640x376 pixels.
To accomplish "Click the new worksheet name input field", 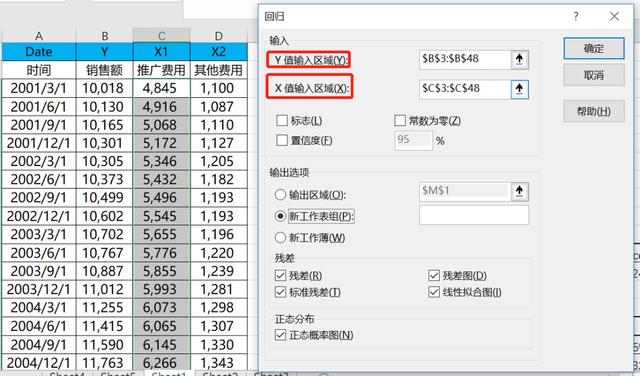I will pos(474,215).
